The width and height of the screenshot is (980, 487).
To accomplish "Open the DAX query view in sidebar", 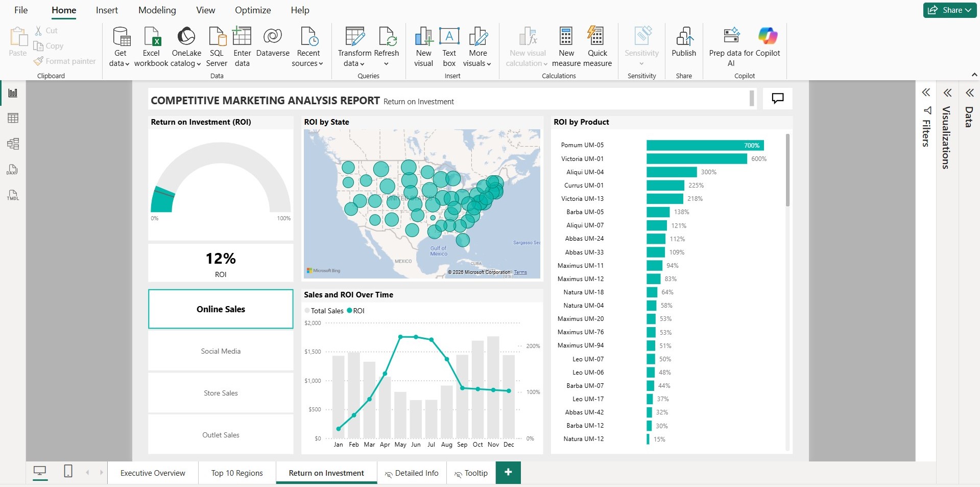I will pyautogui.click(x=13, y=170).
